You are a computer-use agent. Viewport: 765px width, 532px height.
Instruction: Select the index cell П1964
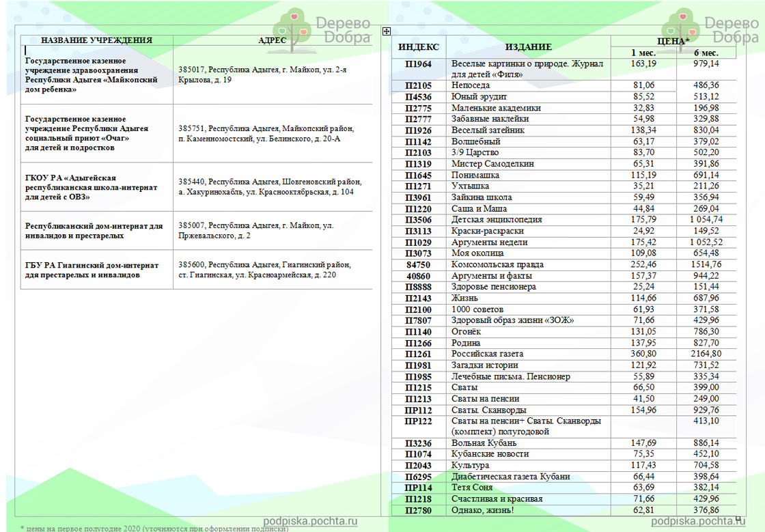(x=419, y=64)
